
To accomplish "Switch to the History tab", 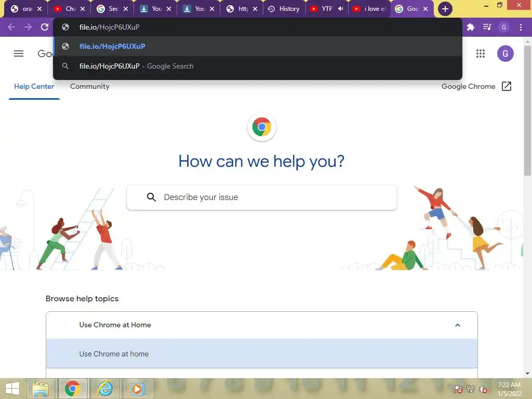I will 284,9.
